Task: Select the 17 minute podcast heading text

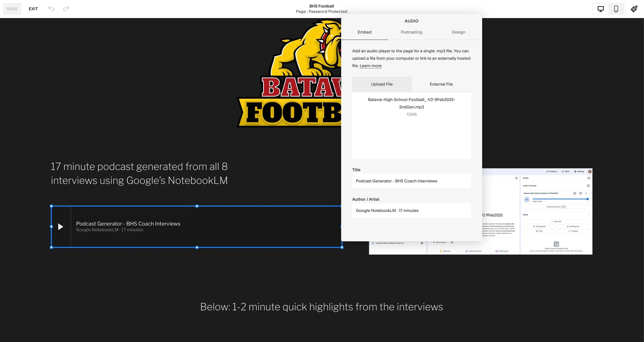Action: pyautogui.click(x=139, y=173)
